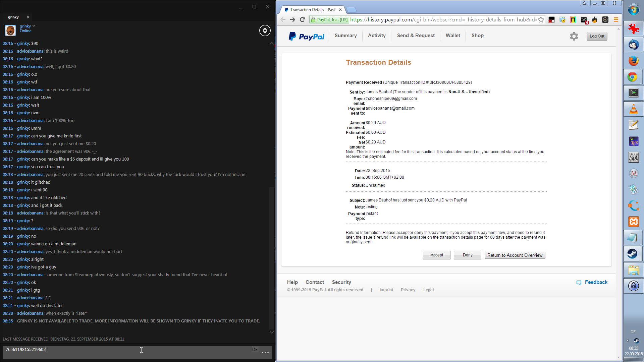Click the rainbow N extension icon

573,20
